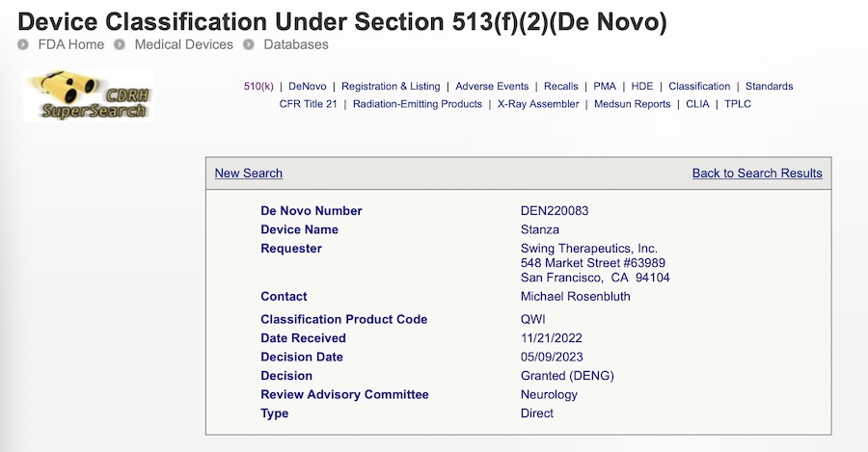Screen dimensions: 868x452
Task: Open the HDE database link
Action: click(x=642, y=86)
